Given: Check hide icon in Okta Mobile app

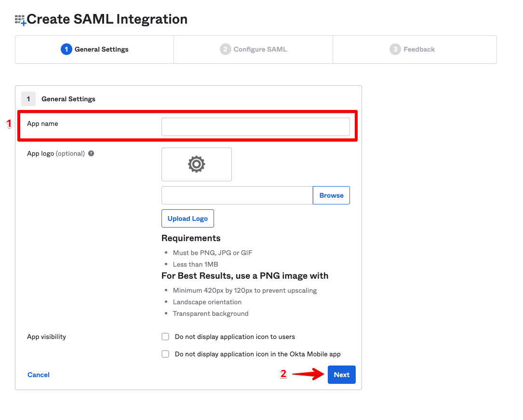Looking at the screenshot, I should 165,354.
